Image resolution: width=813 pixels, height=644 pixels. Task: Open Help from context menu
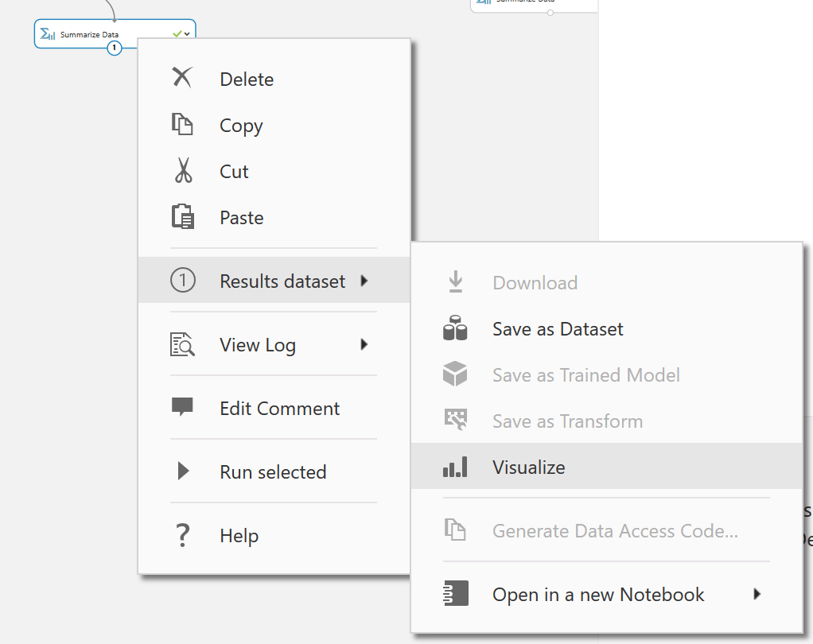pos(239,535)
